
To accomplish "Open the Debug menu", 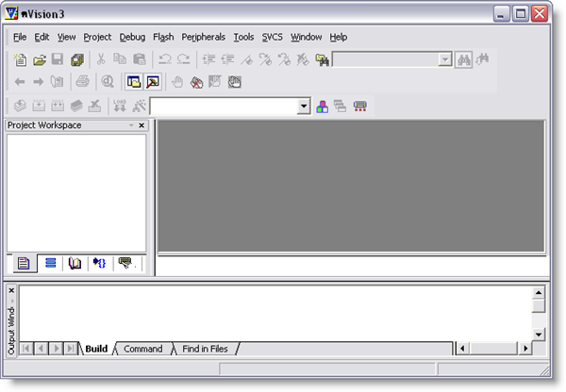I will coord(132,37).
